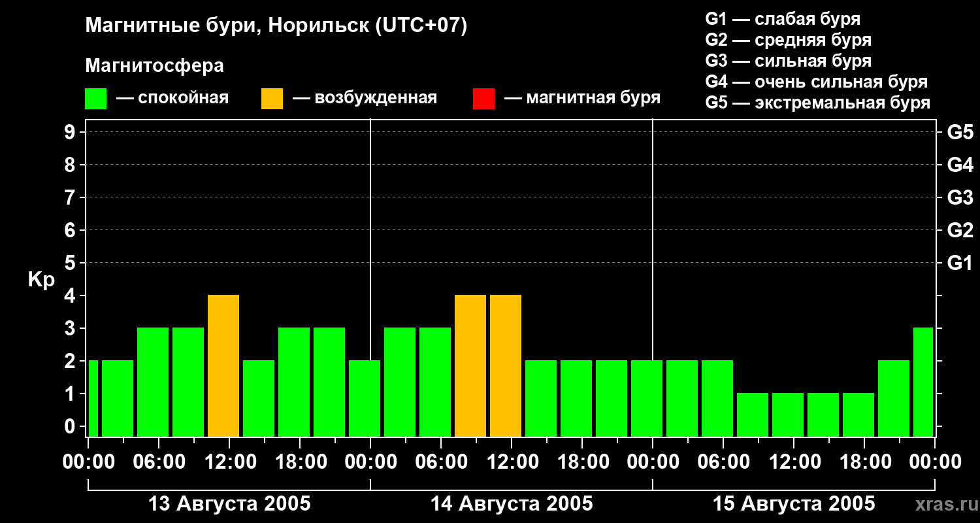Click the '18:00' time label under 13 August
The height and width of the screenshot is (523, 980).
300,462
